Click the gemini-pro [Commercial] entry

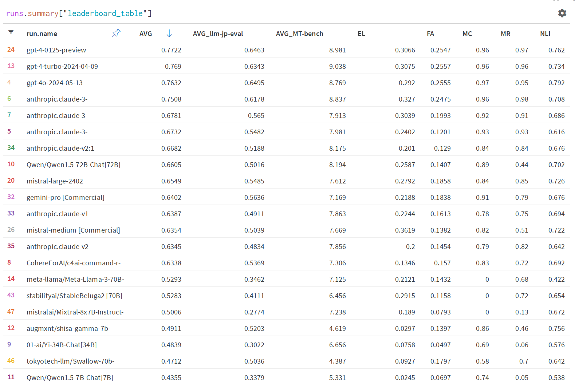tap(65, 198)
